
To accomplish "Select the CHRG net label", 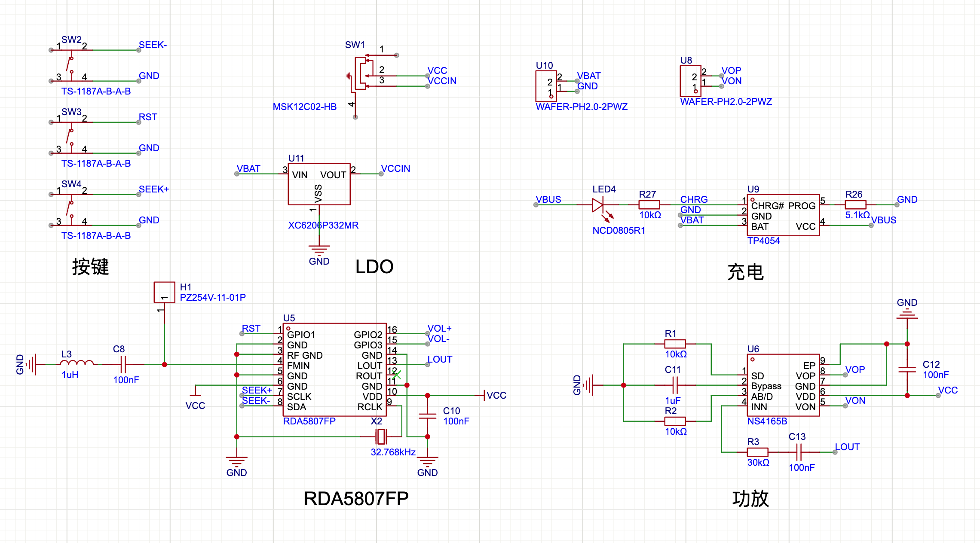I will pyautogui.click(x=694, y=199).
